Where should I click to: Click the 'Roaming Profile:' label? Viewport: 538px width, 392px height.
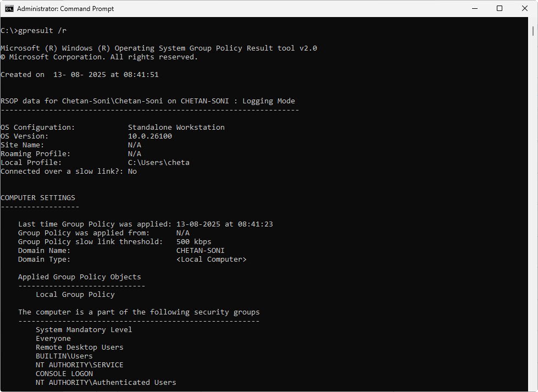pos(35,154)
